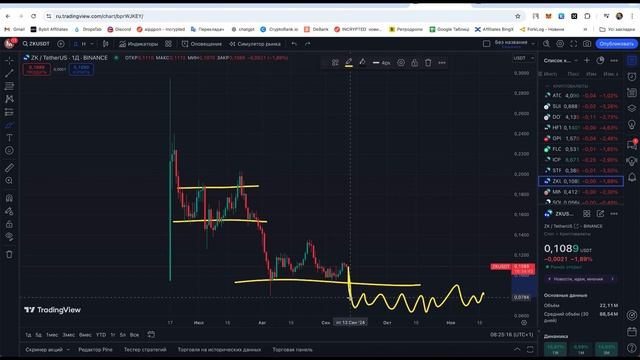This screenshot has height=360, width=640.
Task: Toggle hide all drawings eye icon
Action: tap(9, 237)
